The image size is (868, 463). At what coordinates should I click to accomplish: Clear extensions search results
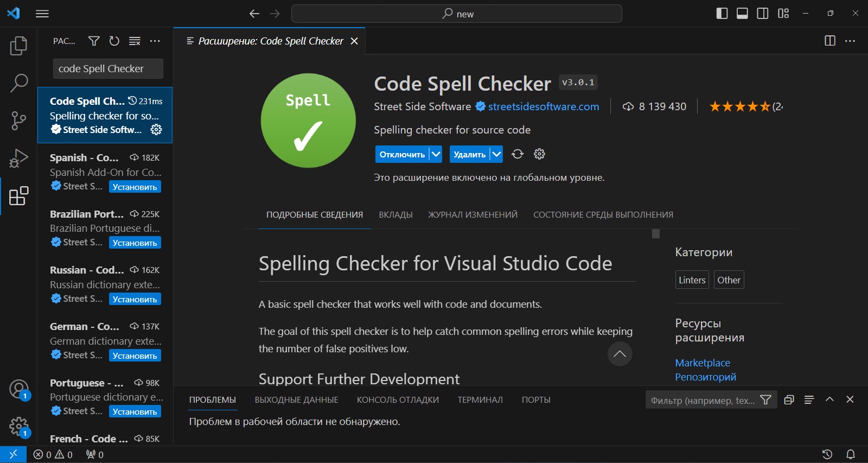tap(135, 41)
